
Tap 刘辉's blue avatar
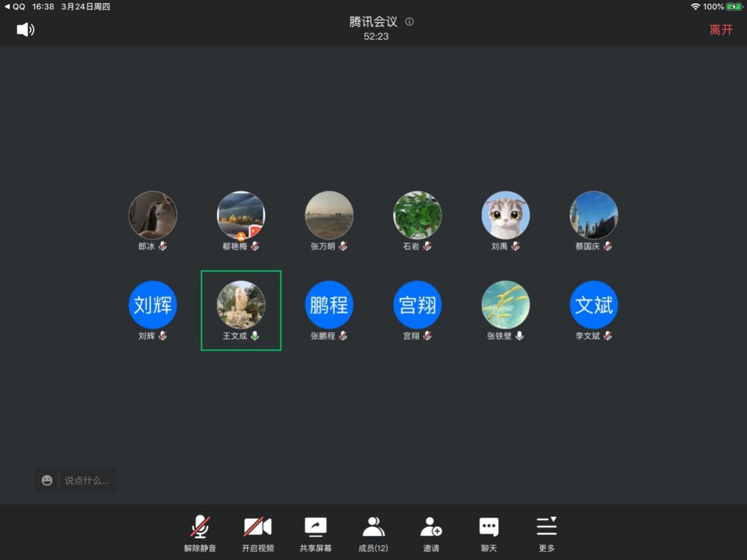[153, 305]
